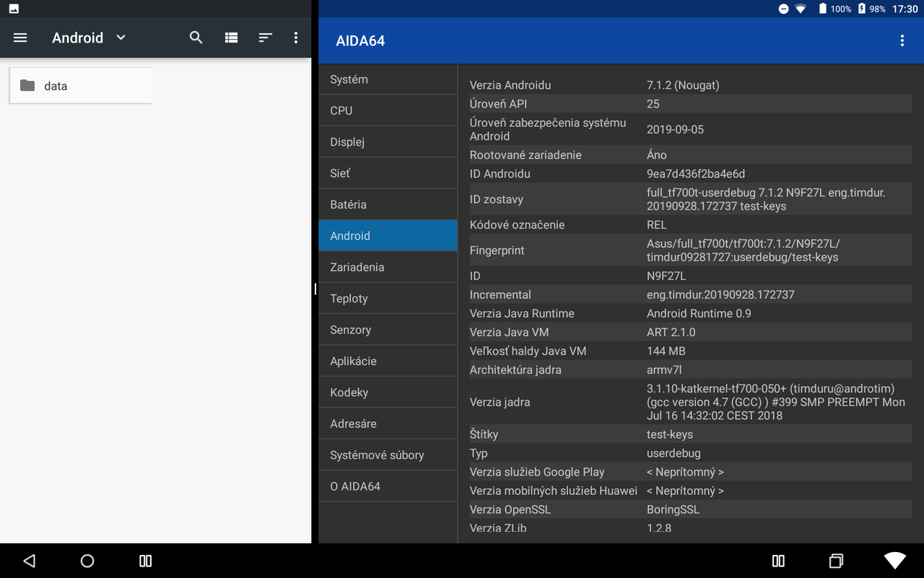Image resolution: width=924 pixels, height=578 pixels.
Task: Open the Batéria section
Action: (388, 204)
